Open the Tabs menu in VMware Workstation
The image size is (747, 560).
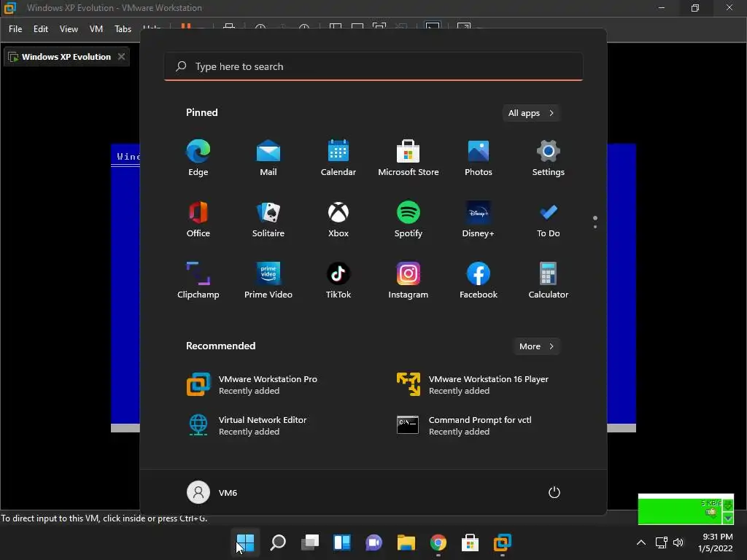click(x=123, y=29)
